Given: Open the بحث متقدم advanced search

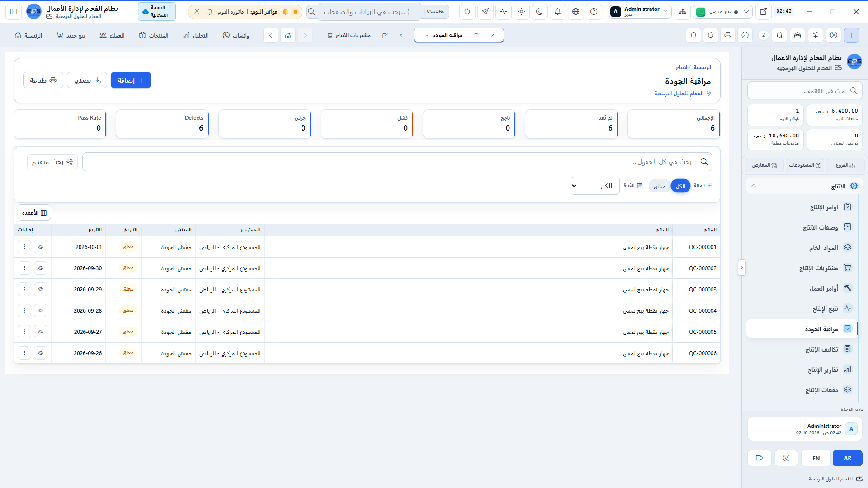Looking at the screenshot, I should point(52,162).
